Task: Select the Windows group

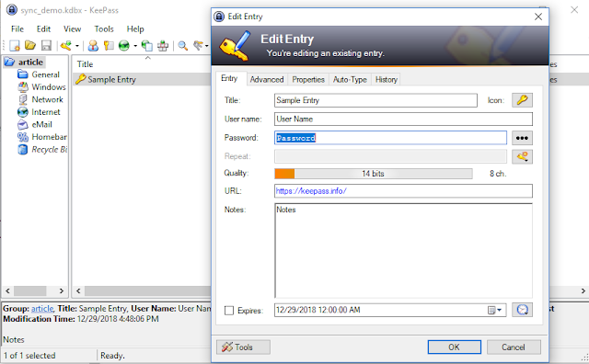Action: coord(49,86)
